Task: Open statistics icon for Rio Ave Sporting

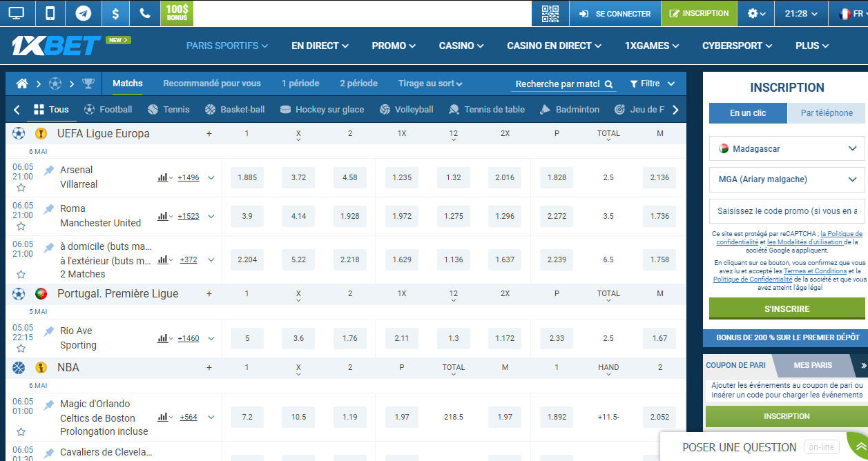Action: click(x=163, y=338)
